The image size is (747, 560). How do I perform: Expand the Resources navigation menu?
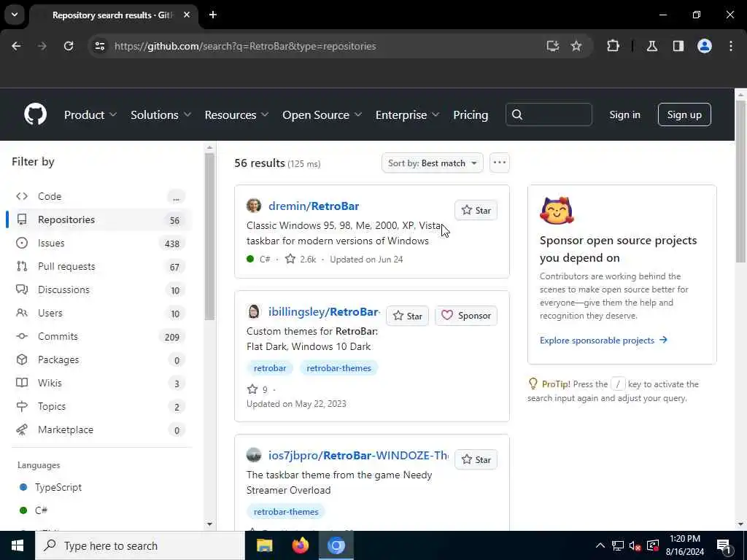click(x=236, y=114)
